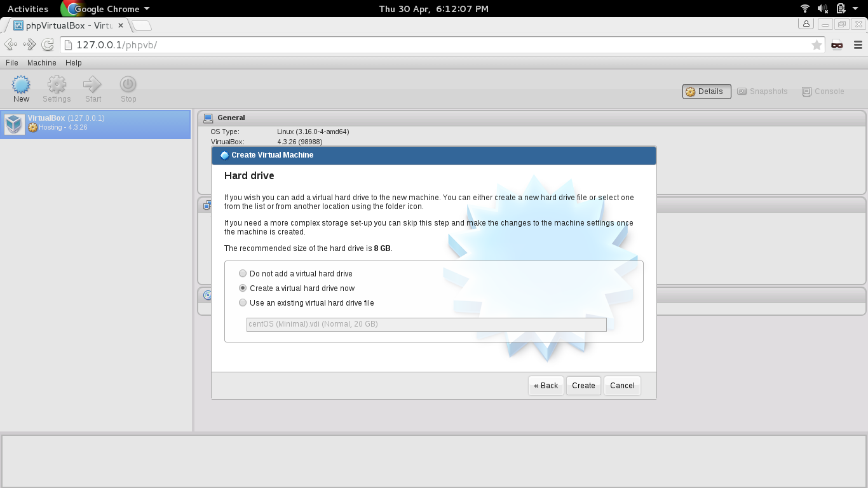
Task: Click the General section header
Action: (531, 118)
